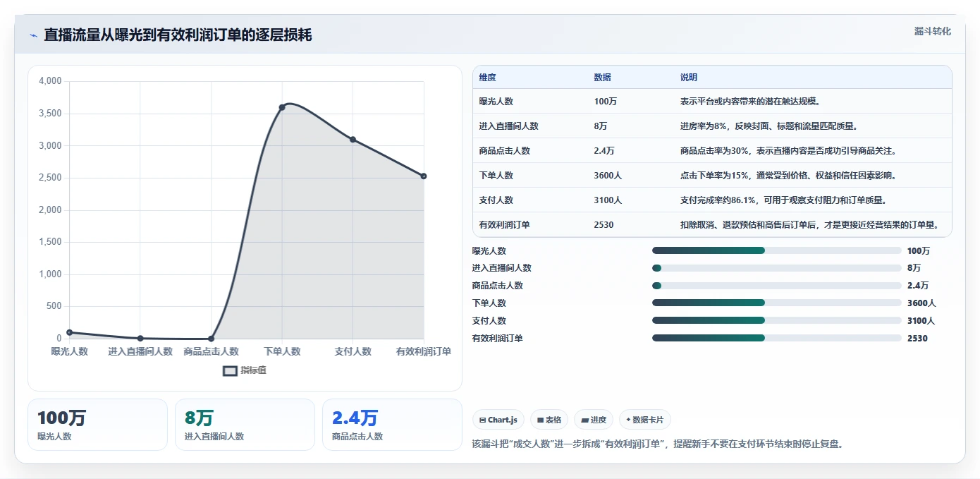Click the 3600人 value beside the progress bar
980x479 pixels.
[921, 303]
